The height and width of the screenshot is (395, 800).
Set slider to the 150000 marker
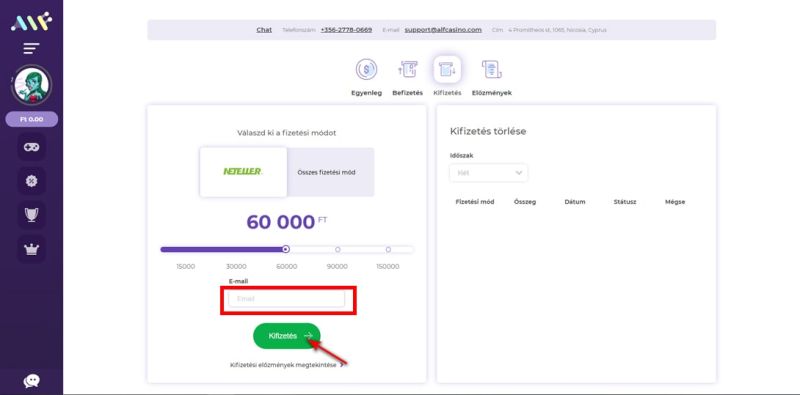388,250
